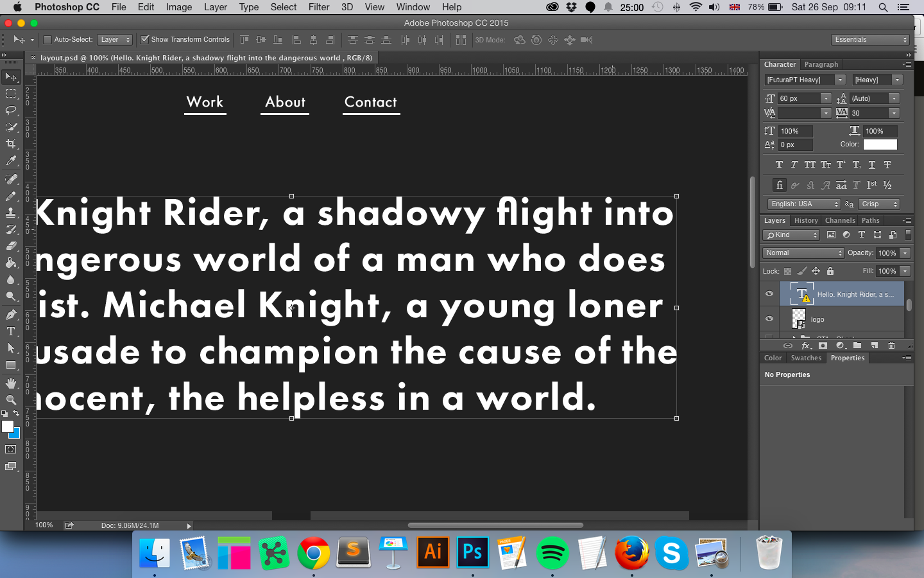Toggle Auto-Select checkbox
Screen dimensions: 924x578
[x=47, y=40]
